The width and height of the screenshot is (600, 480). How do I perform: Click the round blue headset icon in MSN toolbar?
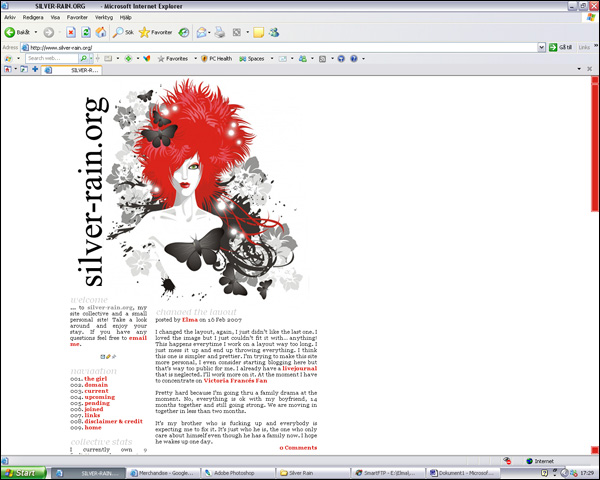341,59
